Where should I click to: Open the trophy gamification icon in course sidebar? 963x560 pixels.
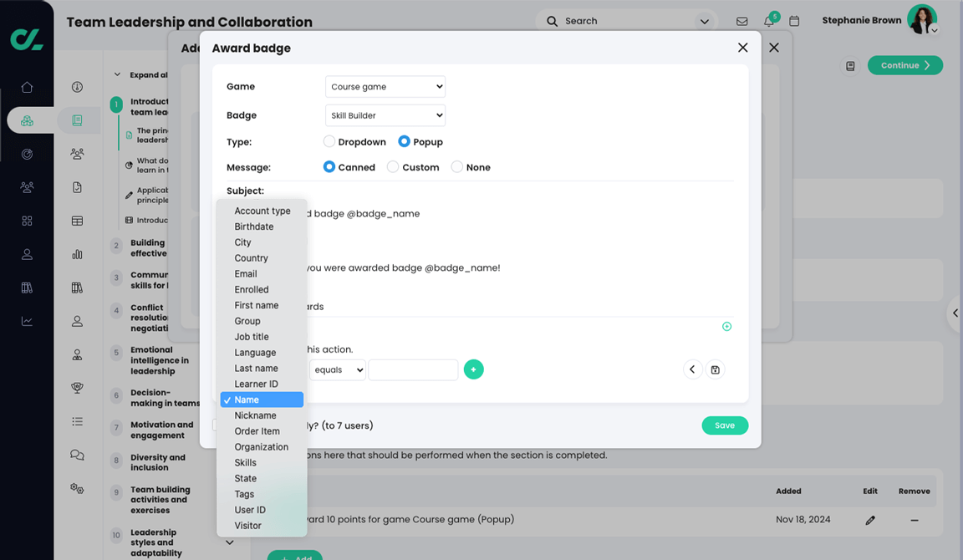[x=77, y=388]
